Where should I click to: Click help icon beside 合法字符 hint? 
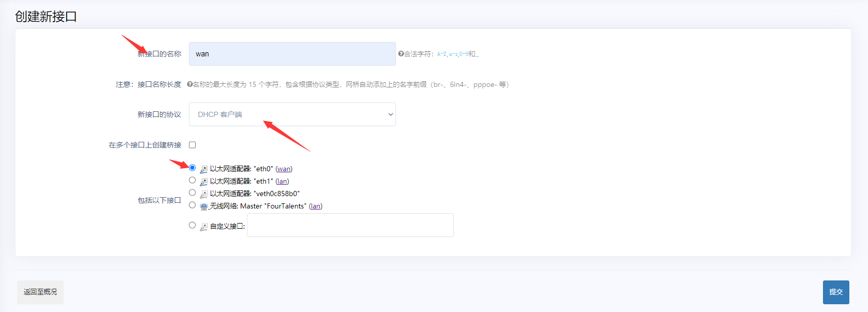(401, 54)
